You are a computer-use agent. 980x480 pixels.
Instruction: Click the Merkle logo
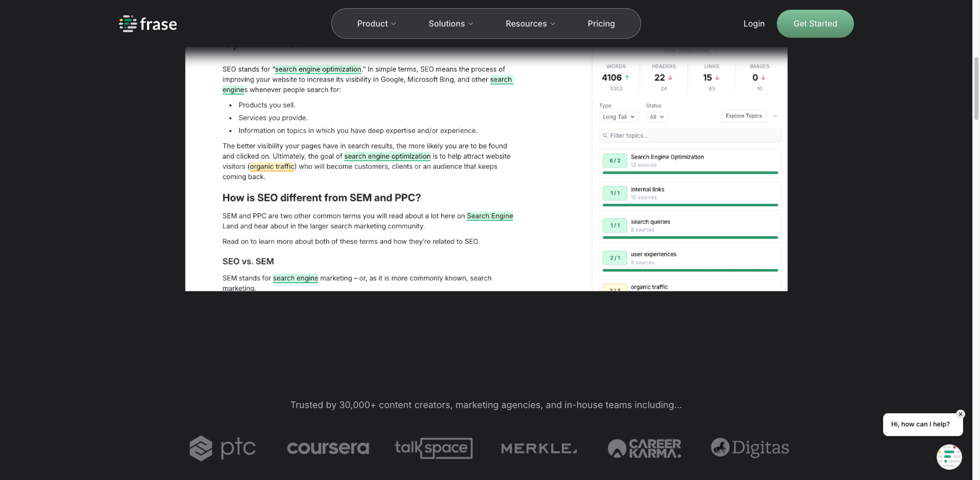click(x=539, y=448)
